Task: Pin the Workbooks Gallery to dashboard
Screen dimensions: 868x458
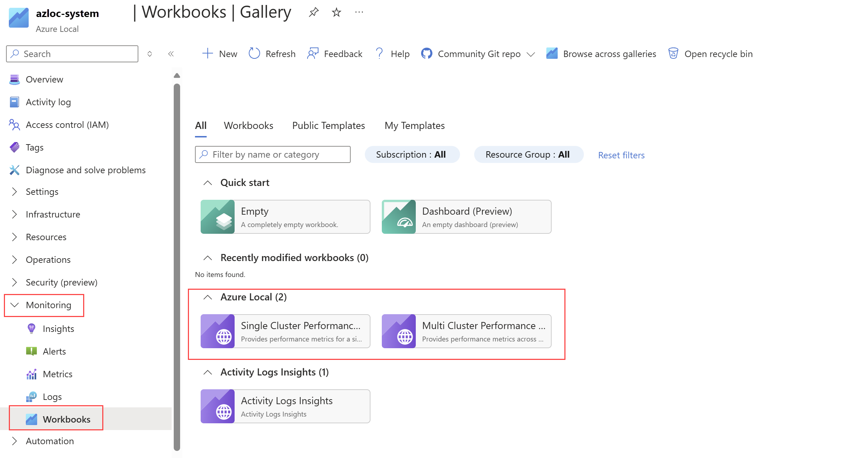Action: coord(314,12)
